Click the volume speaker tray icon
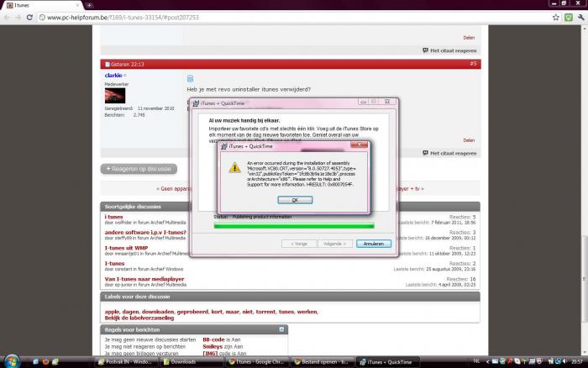 click(564, 361)
